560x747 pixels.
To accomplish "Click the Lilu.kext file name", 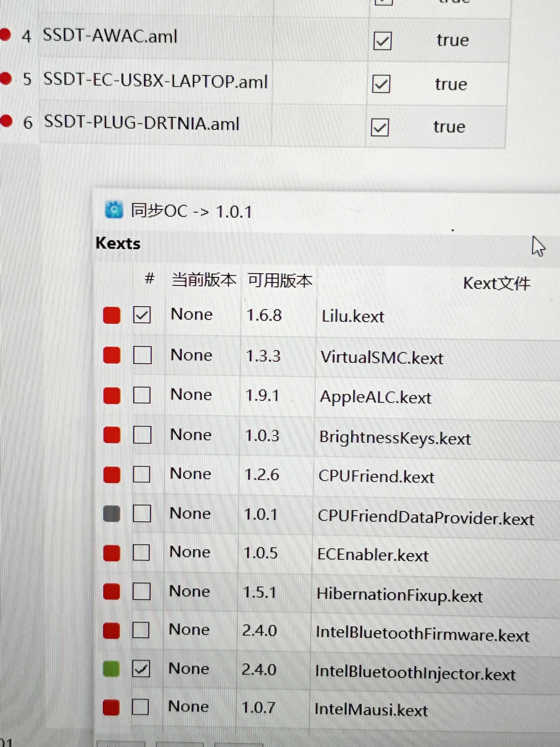I will (353, 316).
